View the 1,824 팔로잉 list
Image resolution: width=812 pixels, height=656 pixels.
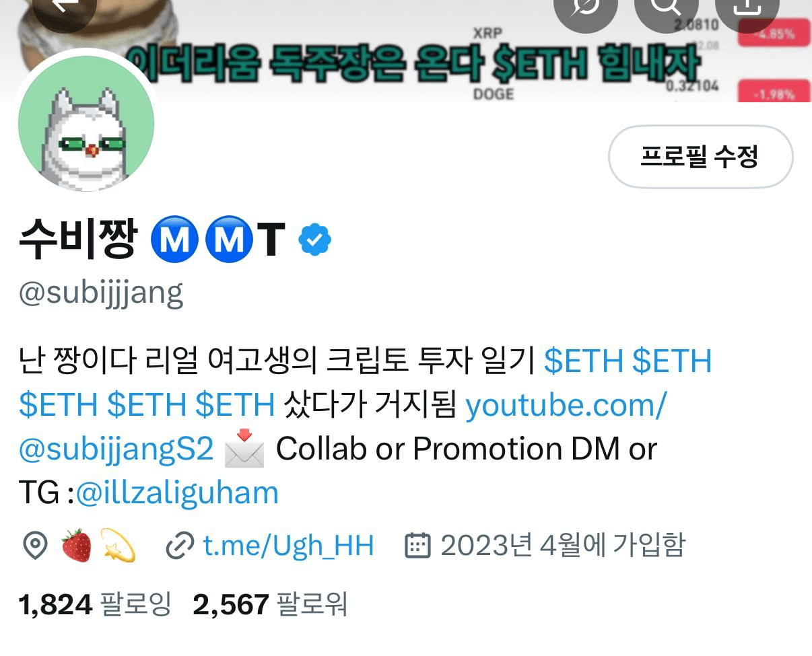tap(95, 604)
